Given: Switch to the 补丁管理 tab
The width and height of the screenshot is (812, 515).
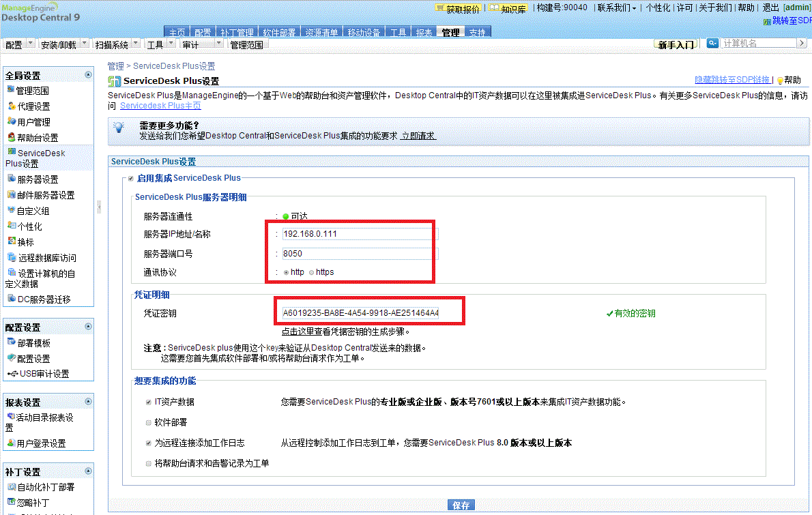Looking at the screenshot, I should point(237,32).
